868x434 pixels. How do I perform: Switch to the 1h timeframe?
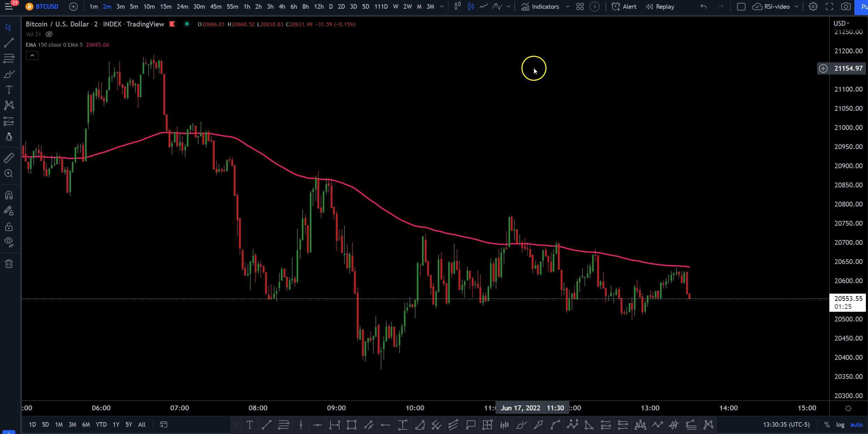pyautogui.click(x=247, y=7)
